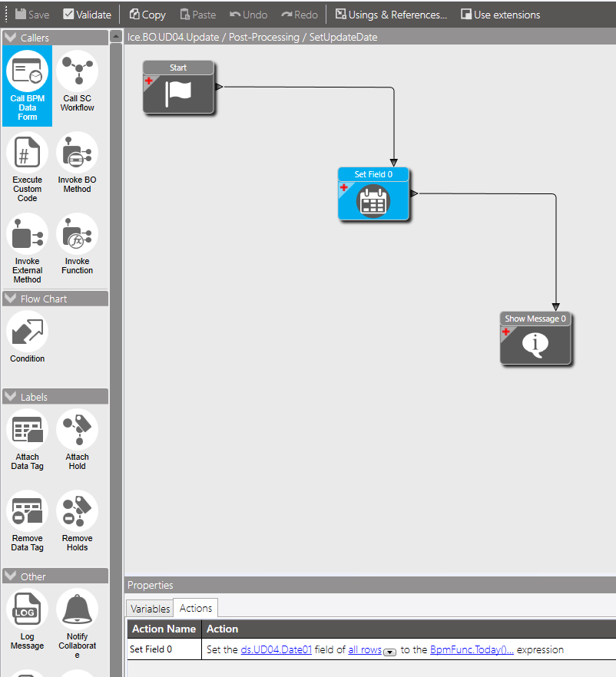Select the Invoke Function item
Screen dimensions: 616x677
click(77, 244)
